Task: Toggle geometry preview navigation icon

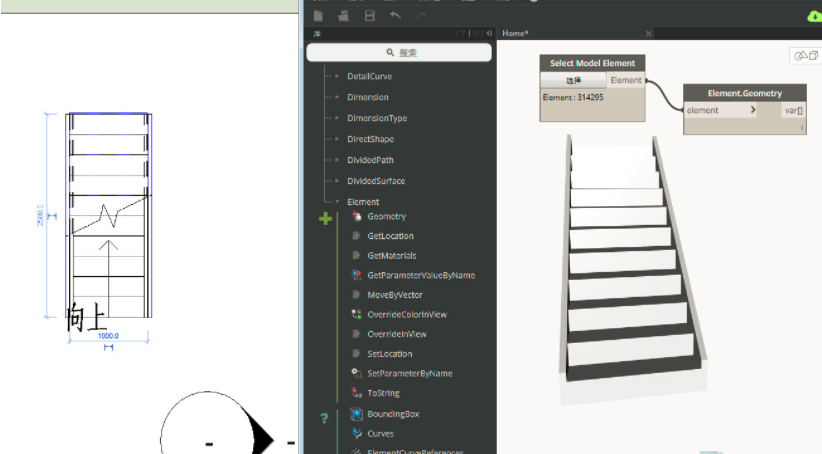Action: click(801, 56)
